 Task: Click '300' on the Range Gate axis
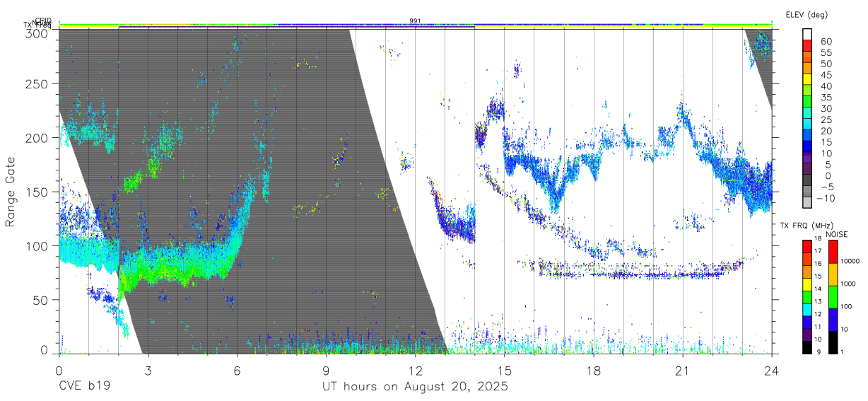click(x=38, y=33)
